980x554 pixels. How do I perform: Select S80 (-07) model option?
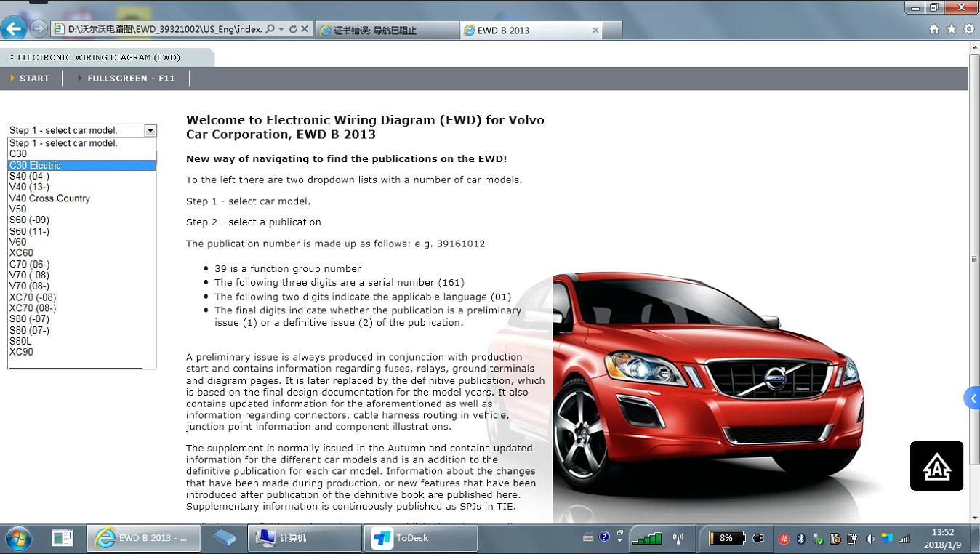(x=81, y=319)
